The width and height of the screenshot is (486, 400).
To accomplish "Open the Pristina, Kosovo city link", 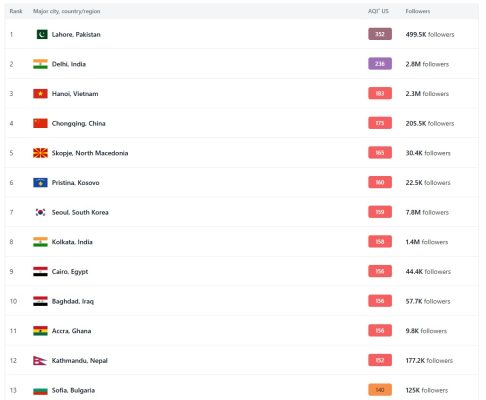I will [x=76, y=183].
